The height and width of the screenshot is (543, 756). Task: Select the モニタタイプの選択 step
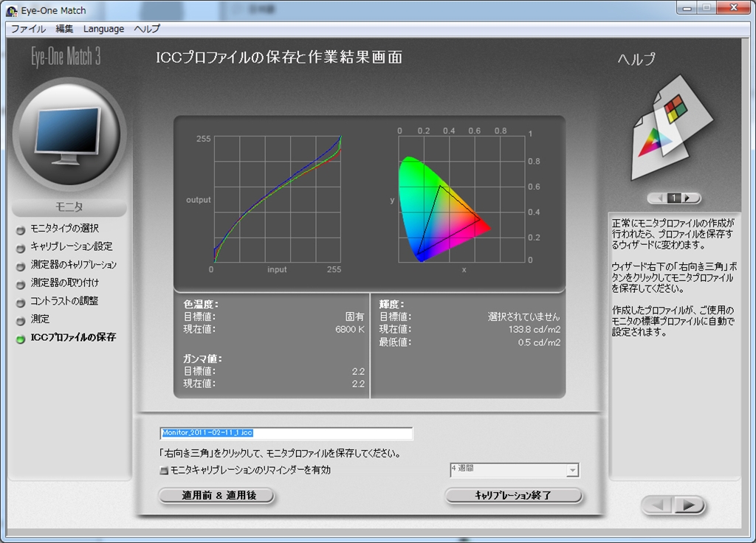pyautogui.click(x=65, y=229)
